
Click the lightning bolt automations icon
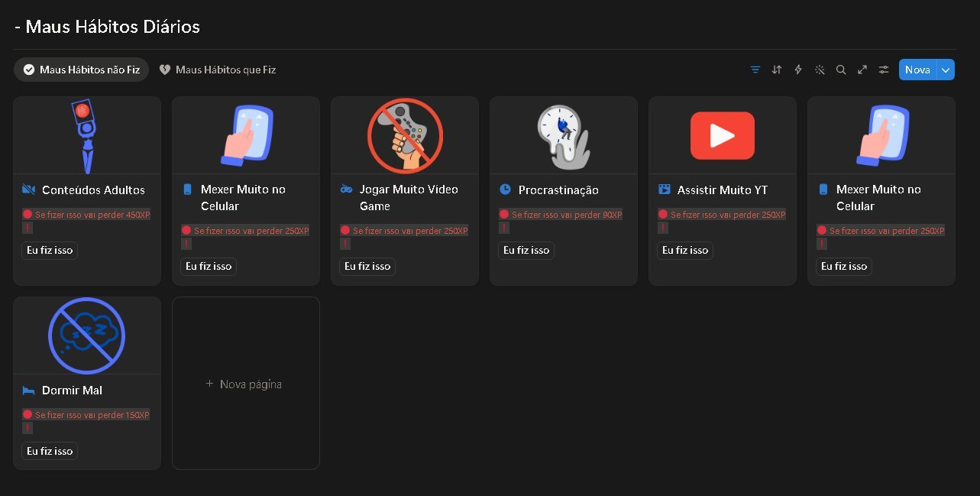tap(798, 70)
